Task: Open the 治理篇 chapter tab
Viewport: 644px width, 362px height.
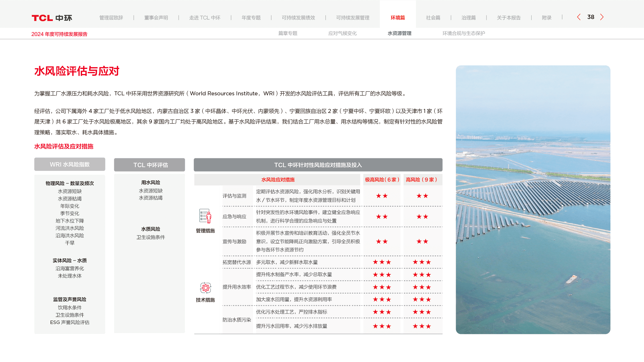Action: pos(469,18)
